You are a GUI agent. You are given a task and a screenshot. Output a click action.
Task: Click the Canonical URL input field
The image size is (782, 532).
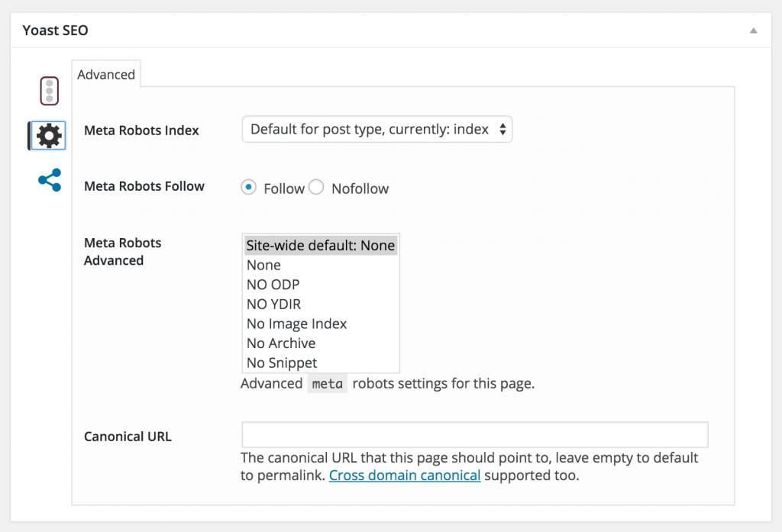(475, 434)
